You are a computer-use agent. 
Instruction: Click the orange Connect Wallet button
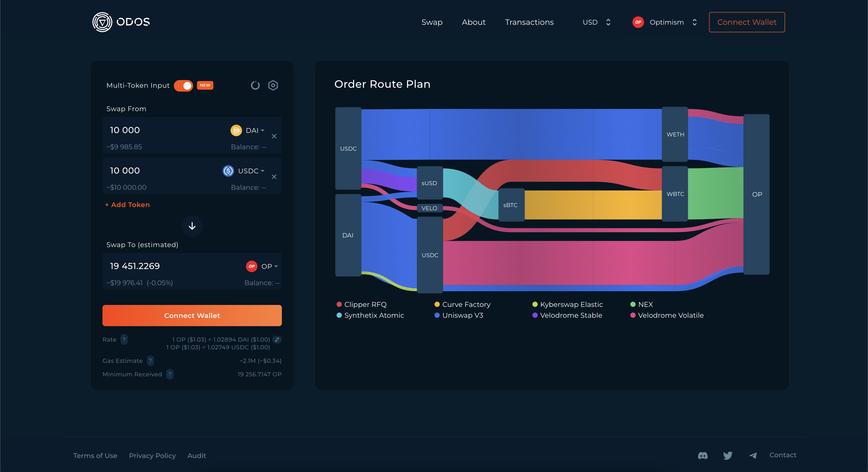click(x=192, y=315)
